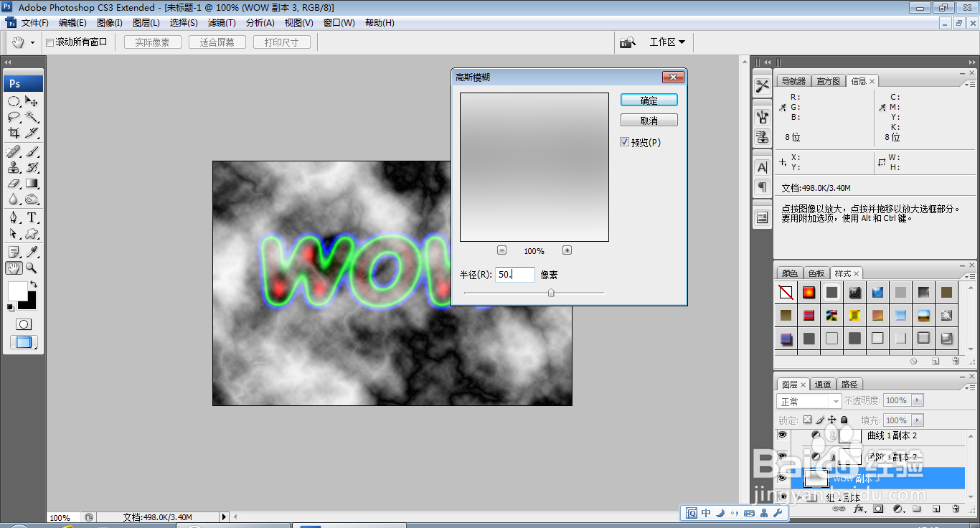Select the Sponge tool
This screenshot has height=528, width=980.
[x=32, y=199]
